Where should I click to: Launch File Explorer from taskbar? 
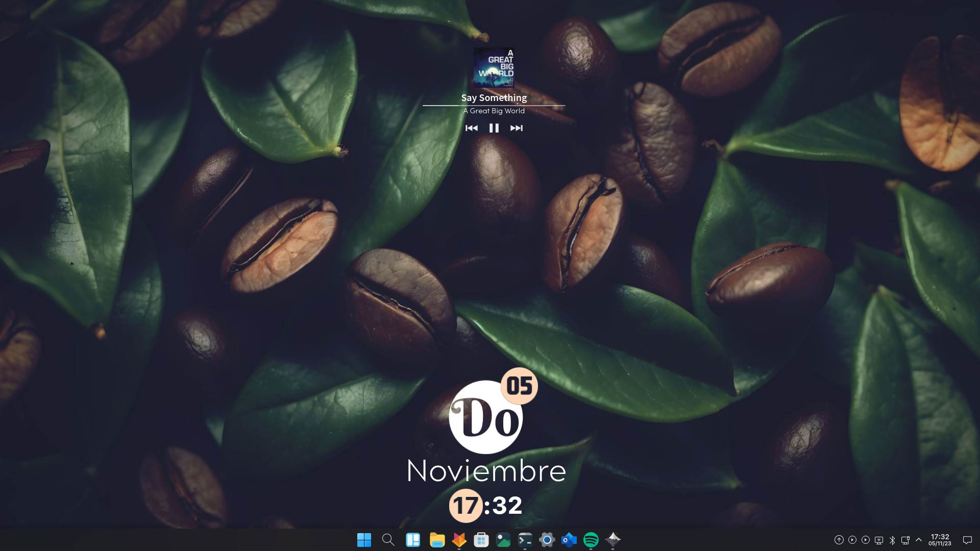[x=437, y=540]
